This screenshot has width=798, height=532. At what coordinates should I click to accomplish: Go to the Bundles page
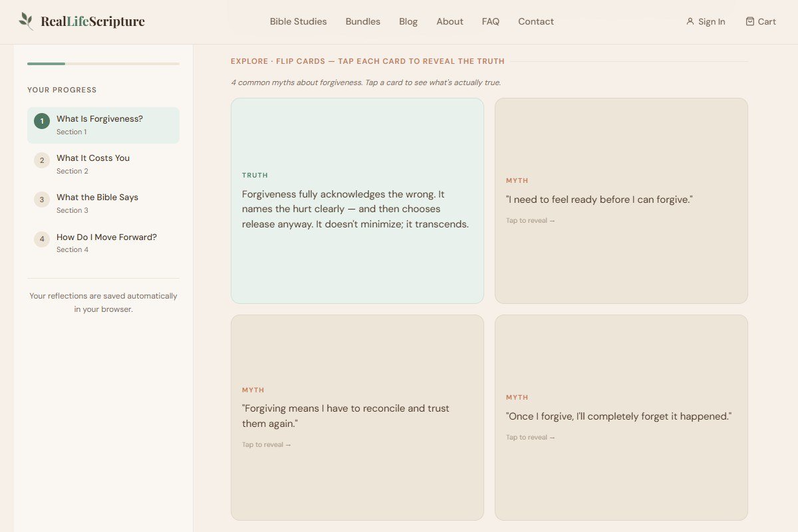(363, 21)
